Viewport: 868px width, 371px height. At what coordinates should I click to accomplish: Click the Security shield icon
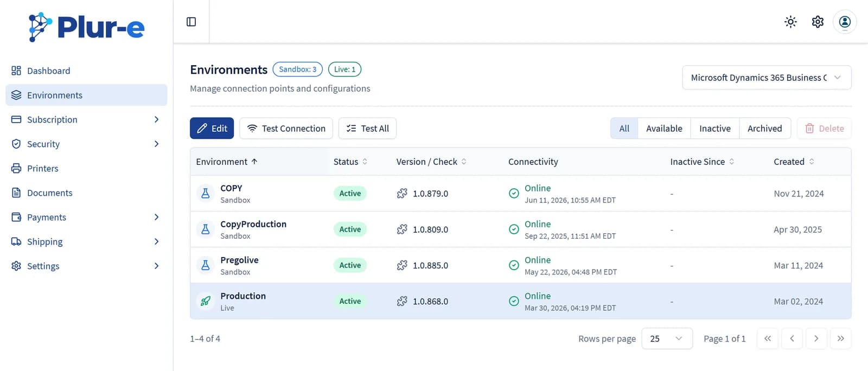16,144
